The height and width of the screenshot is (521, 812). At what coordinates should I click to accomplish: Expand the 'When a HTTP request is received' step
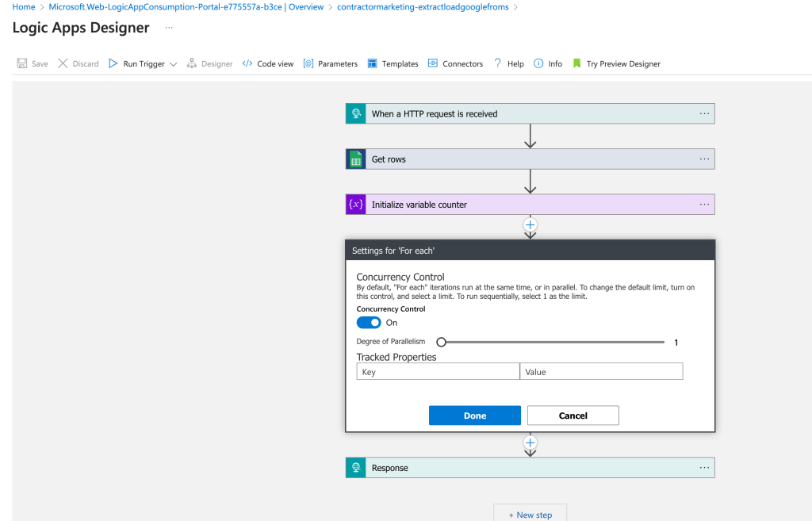[530, 113]
